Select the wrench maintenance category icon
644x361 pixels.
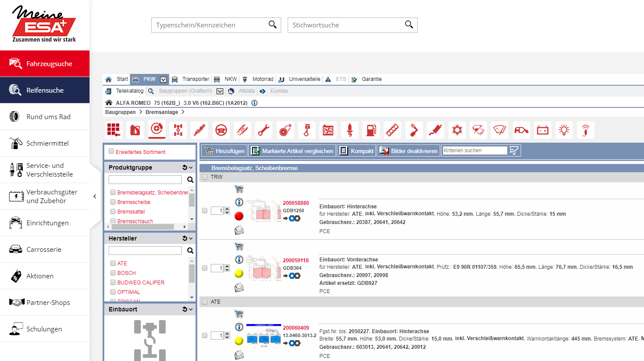point(264,130)
